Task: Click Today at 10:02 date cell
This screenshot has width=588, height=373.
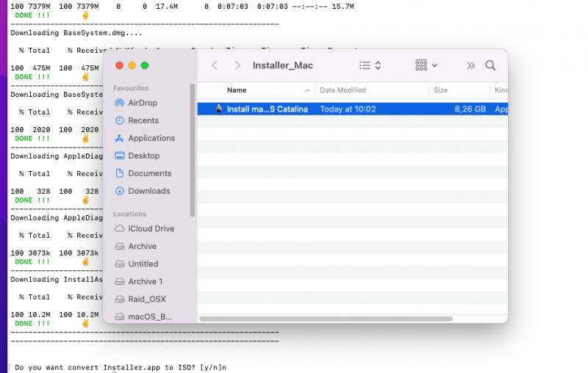Action: tap(348, 109)
